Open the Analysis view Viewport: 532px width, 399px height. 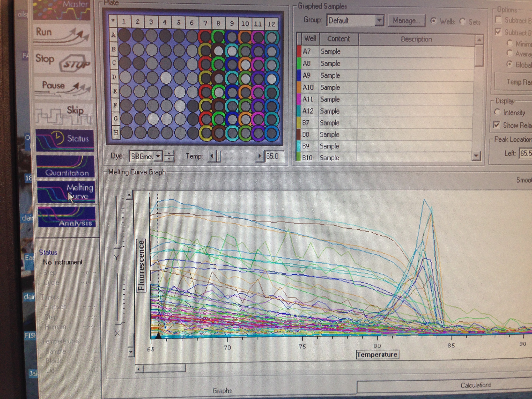click(x=67, y=217)
